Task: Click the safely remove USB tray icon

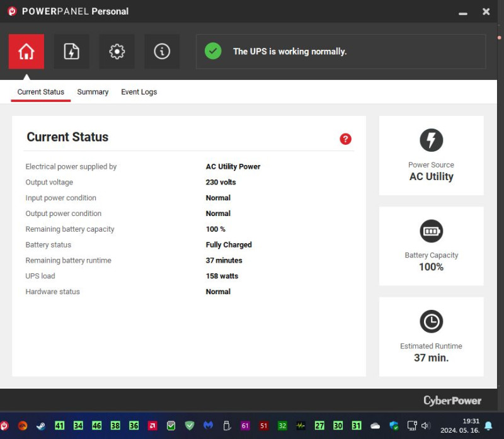Action: [227, 426]
